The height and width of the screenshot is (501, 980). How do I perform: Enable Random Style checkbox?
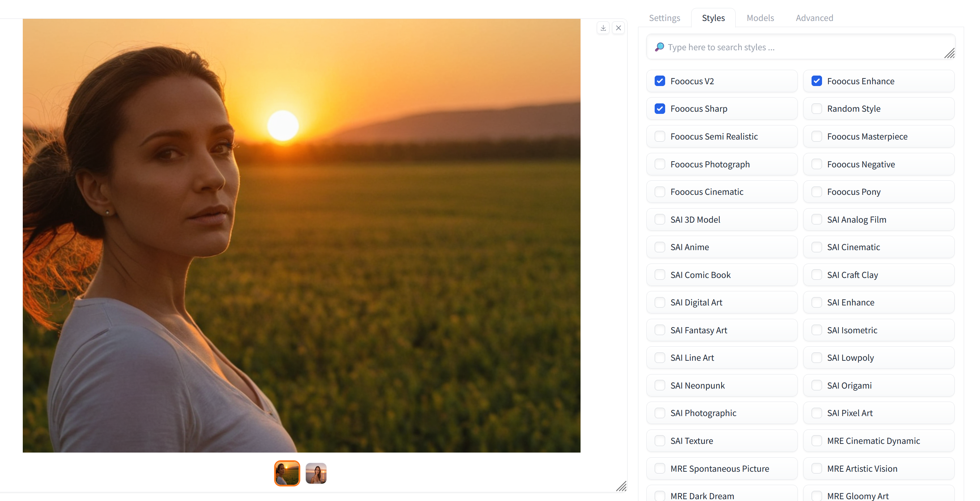(816, 109)
